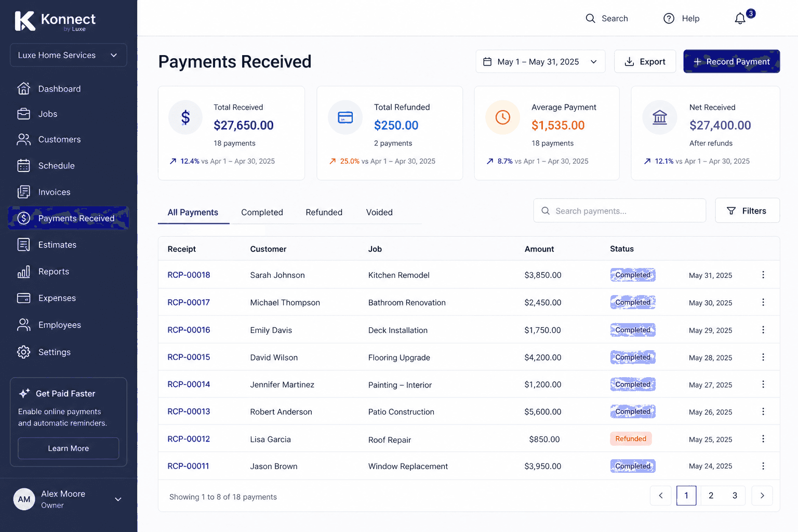Click the Export button
798x532 pixels.
645,62
